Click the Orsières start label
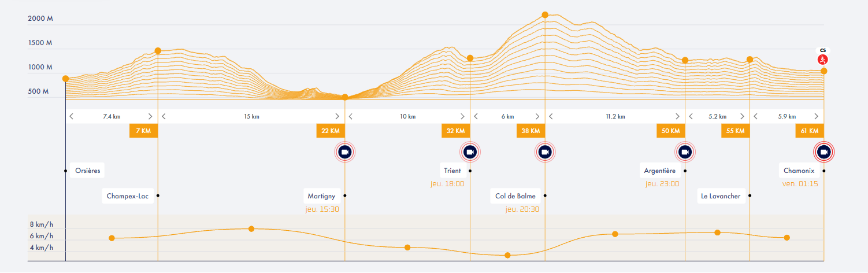 pos(87,171)
